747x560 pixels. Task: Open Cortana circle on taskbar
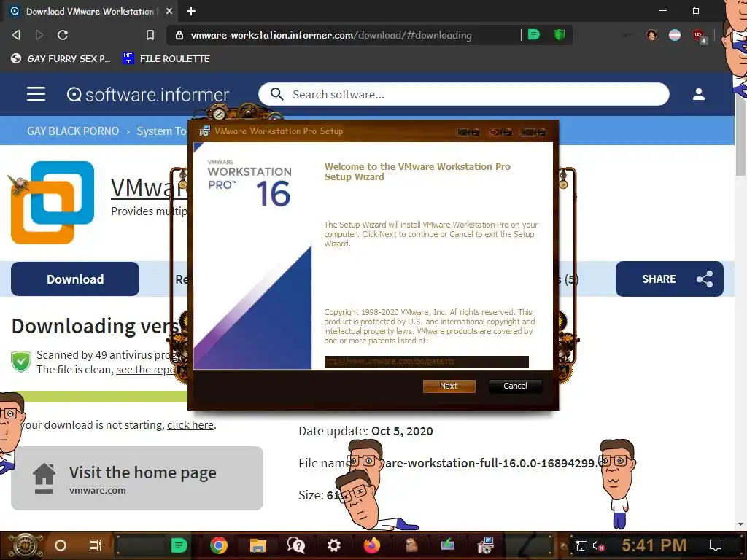tap(61, 545)
